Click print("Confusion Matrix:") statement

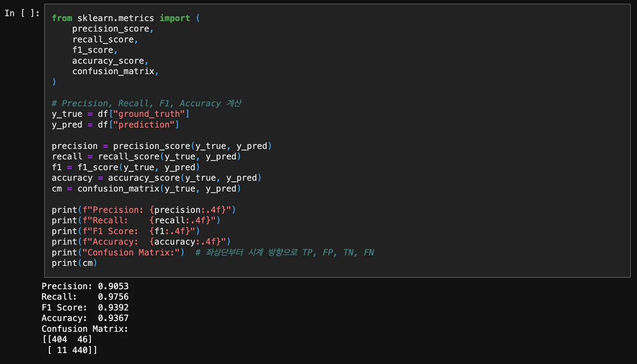click(x=118, y=252)
